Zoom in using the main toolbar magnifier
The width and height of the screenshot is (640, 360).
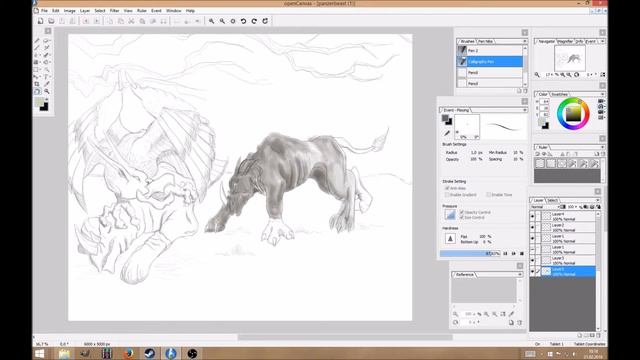pyautogui.click(x=211, y=21)
